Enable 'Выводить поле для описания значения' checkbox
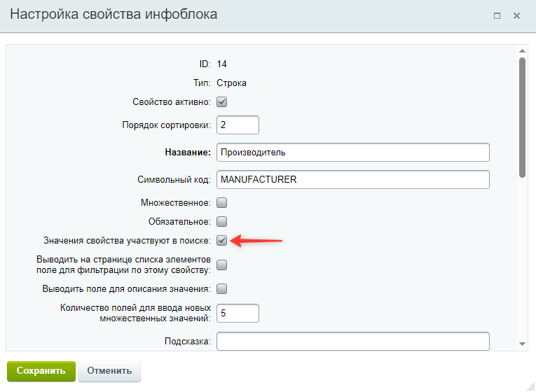This screenshot has width=536, height=392. [x=222, y=289]
